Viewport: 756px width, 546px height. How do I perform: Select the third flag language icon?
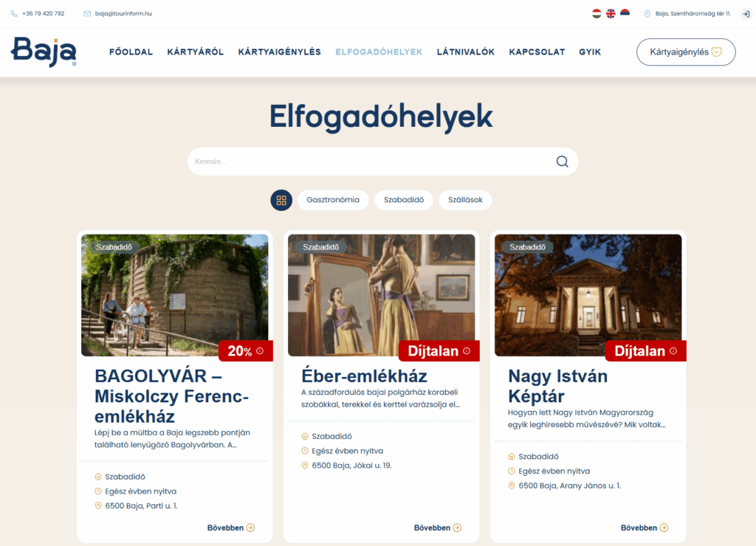[x=625, y=13]
